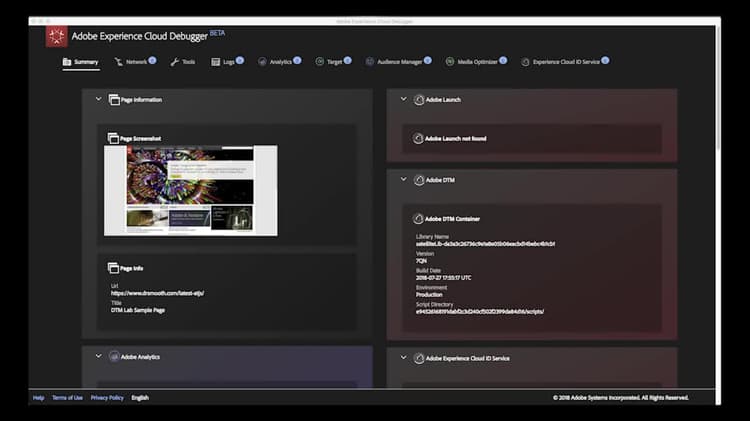Click the Adobe Analytics section icon
Screen dimensions: 750x421
pos(114,356)
